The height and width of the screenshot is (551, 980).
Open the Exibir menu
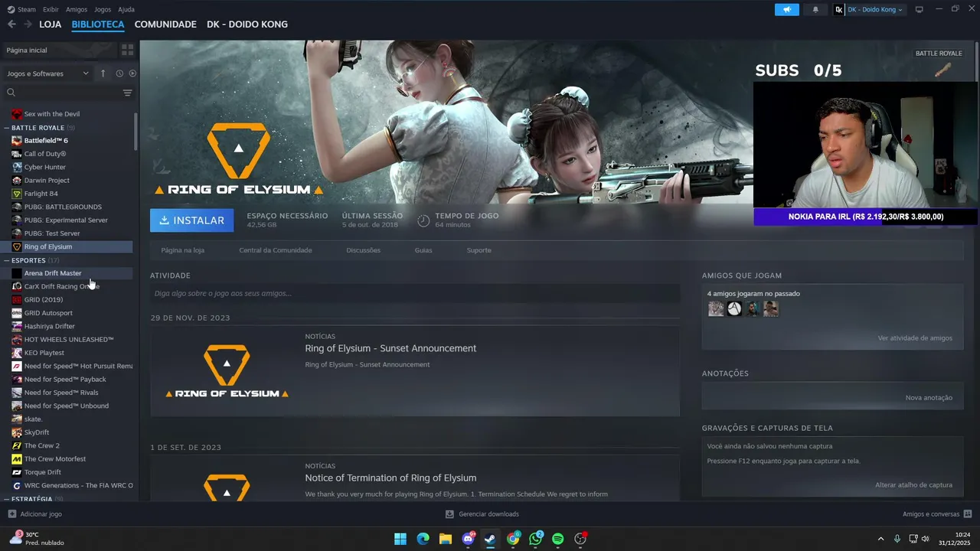(x=51, y=9)
